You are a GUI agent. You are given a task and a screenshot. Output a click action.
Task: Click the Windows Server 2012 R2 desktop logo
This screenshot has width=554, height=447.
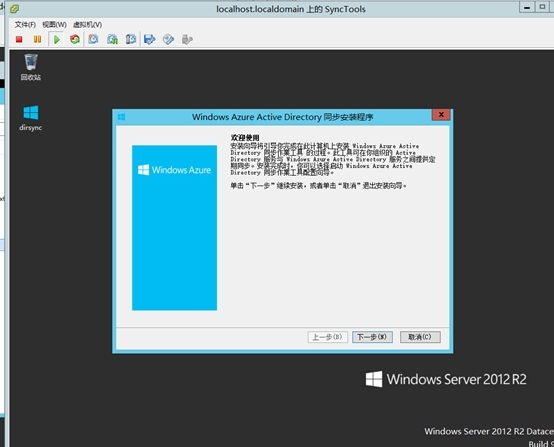point(446,379)
